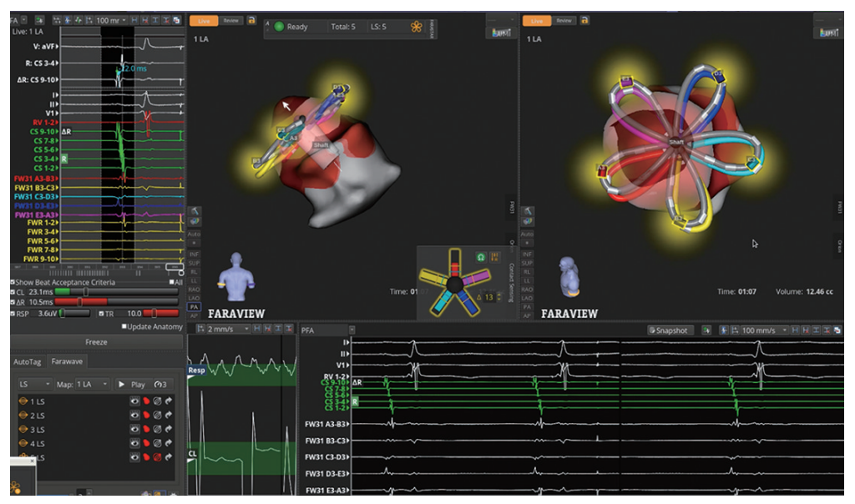Click the orange settings icon beside the omega icon
Image resolution: width=855 pixels, height=504 pixels.
point(495,257)
